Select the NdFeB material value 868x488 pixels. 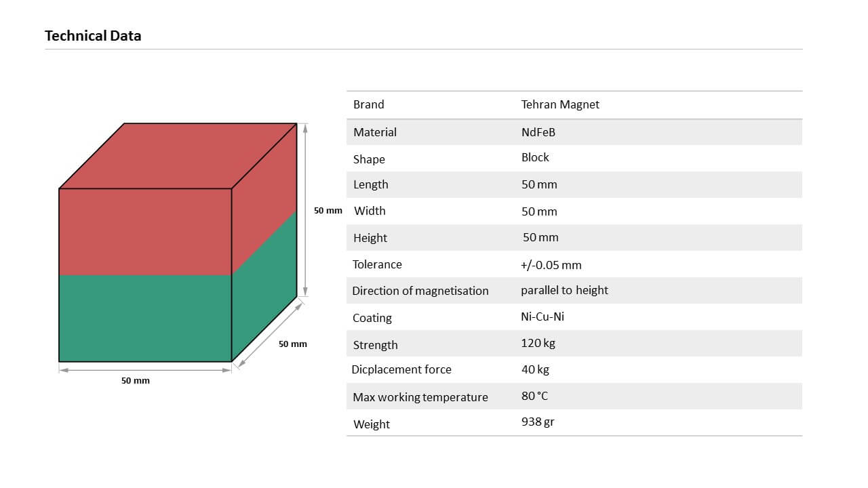tap(538, 132)
